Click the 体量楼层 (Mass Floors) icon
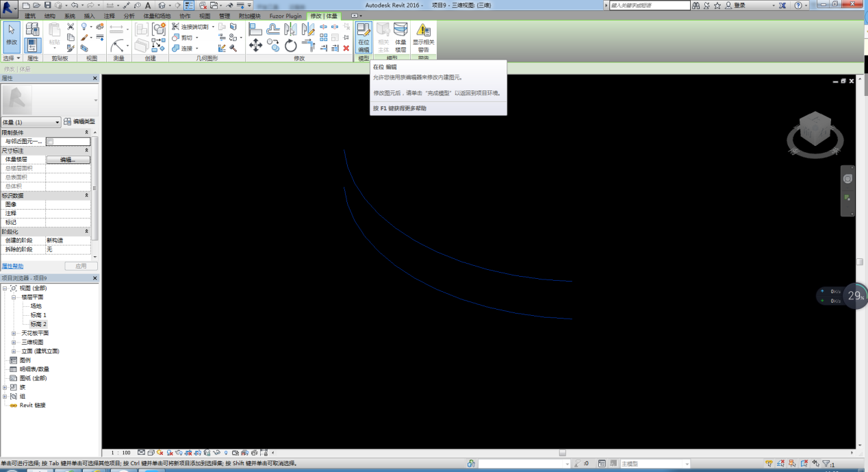 (400, 37)
